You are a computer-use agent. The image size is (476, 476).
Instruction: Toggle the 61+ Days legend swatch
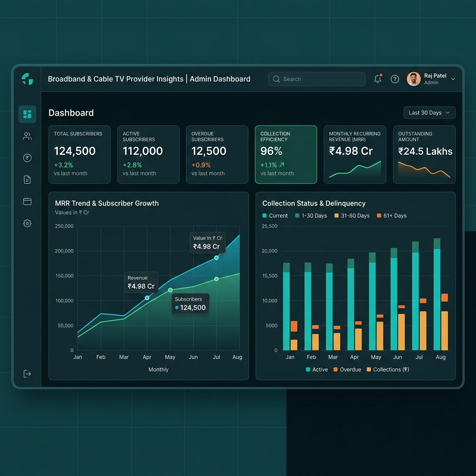click(379, 216)
